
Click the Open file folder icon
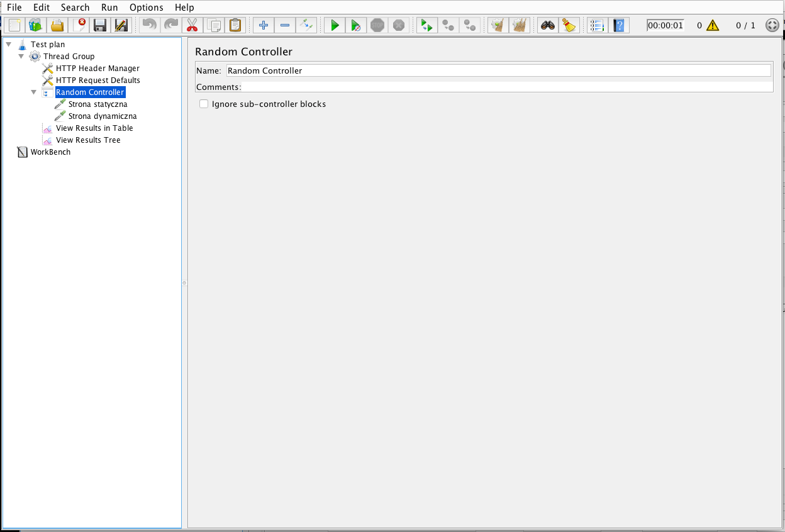pyautogui.click(x=57, y=25)
